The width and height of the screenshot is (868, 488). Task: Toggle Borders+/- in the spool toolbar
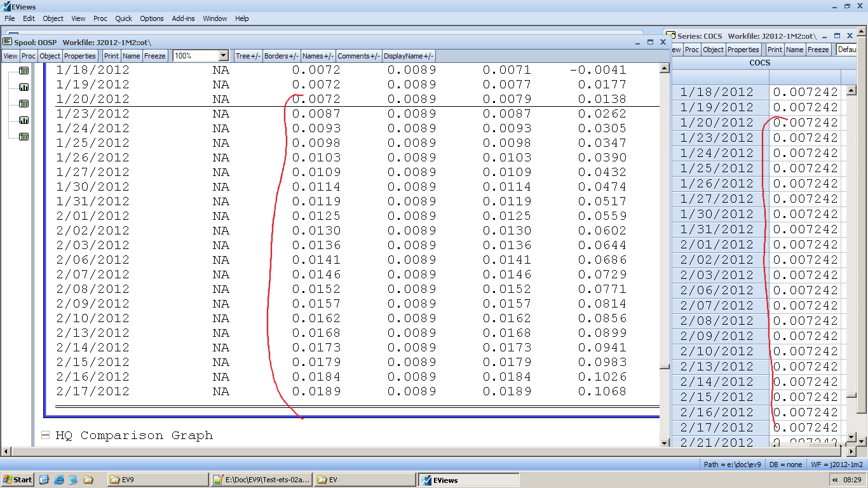point(281,56)
